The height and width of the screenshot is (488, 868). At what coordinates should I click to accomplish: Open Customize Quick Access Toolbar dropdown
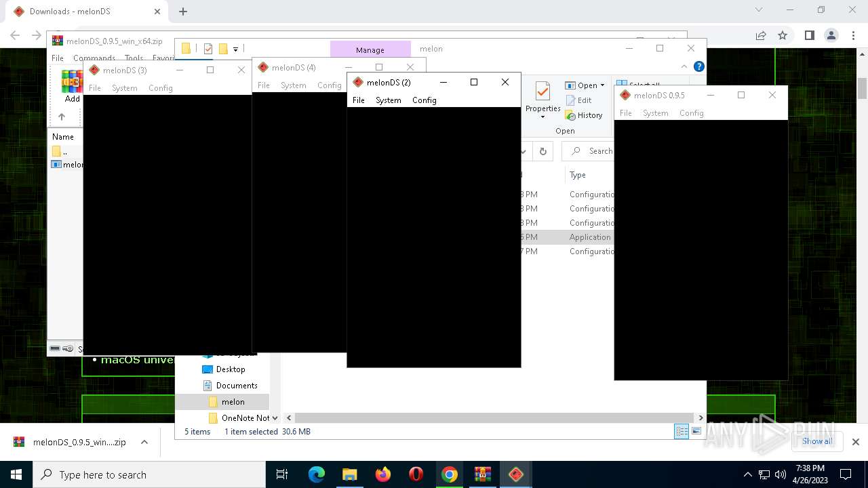point(235,49)
